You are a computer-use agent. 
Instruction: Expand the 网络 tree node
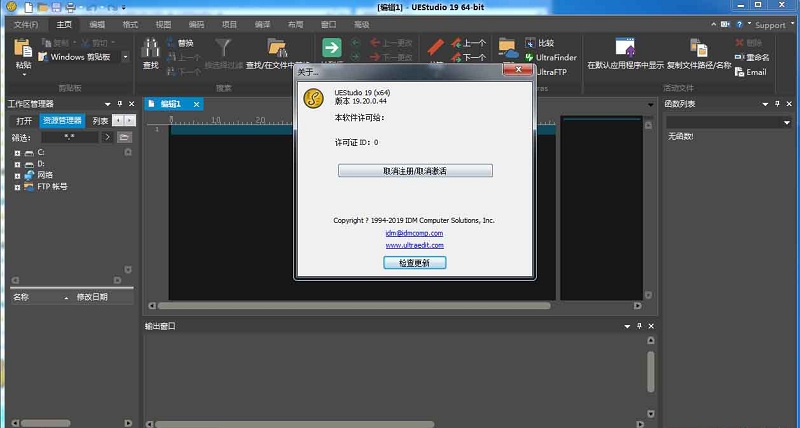17,176
